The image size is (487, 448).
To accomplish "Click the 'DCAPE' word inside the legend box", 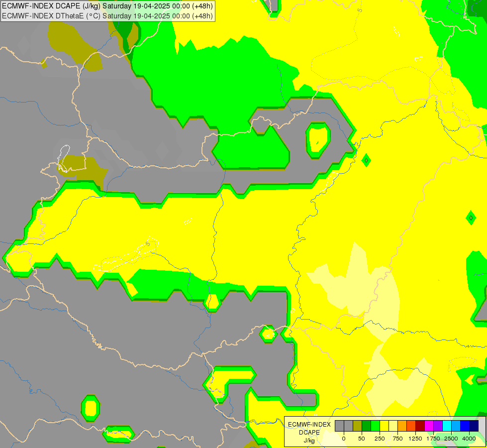I will click(x=309, y=433).
